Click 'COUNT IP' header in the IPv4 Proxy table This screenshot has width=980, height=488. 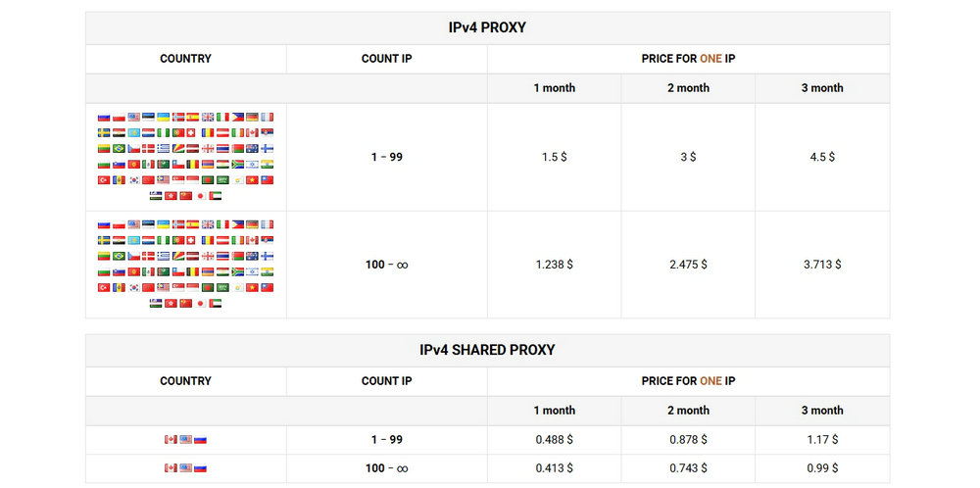coord(387,59)
